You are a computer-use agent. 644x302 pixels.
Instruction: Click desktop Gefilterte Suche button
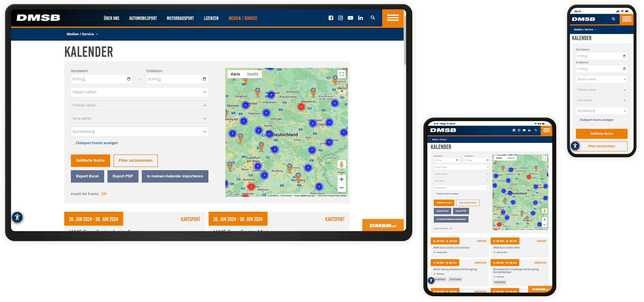click(90, 161)
